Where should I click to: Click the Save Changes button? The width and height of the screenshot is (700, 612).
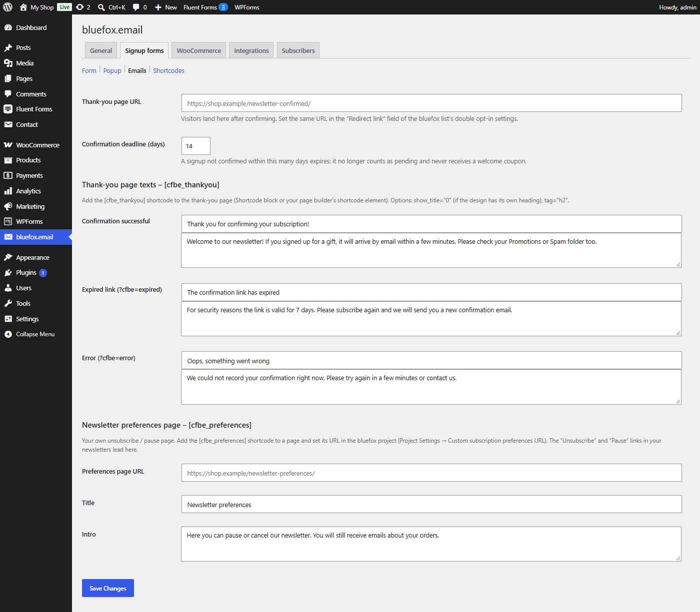point(108,588)
